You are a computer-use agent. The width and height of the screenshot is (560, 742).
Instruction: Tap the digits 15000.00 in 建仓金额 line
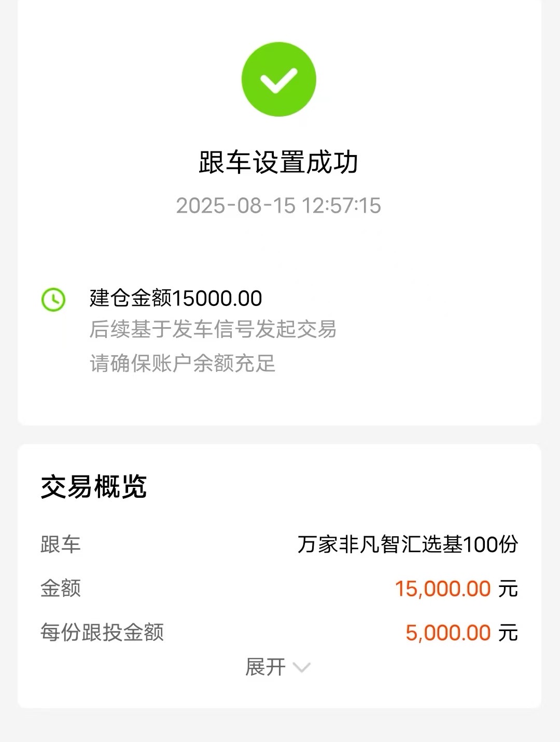217,299
